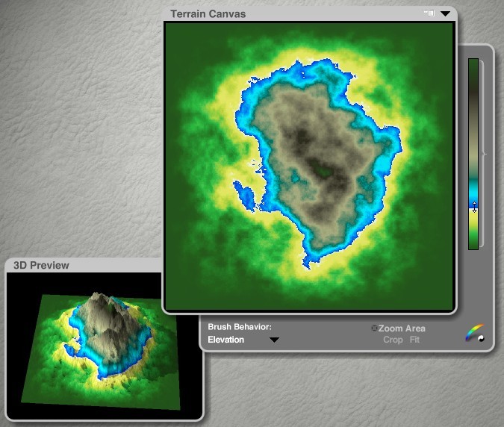Screen dimensions: 504x427
Task: Click the small green crater on the island
Action: coord(323,171)
